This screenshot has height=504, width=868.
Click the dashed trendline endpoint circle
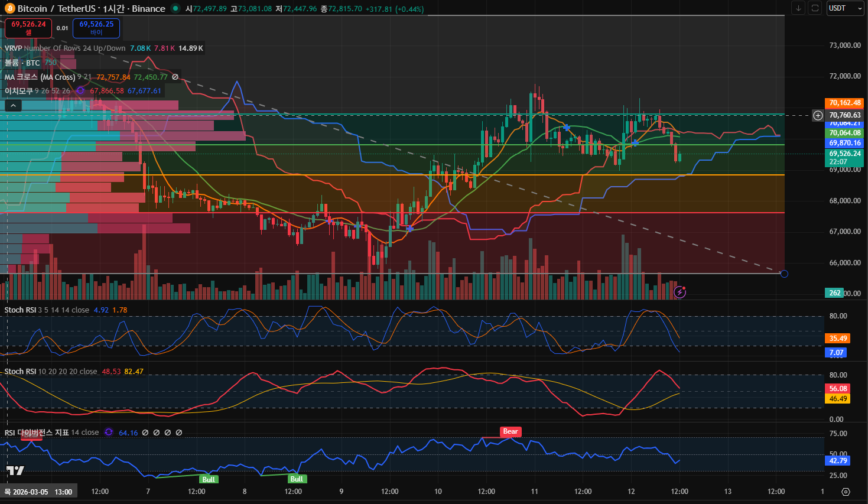(x=784, y=274)
